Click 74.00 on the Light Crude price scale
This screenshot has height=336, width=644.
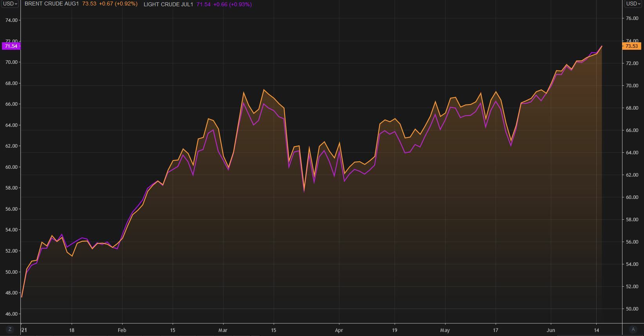point(11,20)
